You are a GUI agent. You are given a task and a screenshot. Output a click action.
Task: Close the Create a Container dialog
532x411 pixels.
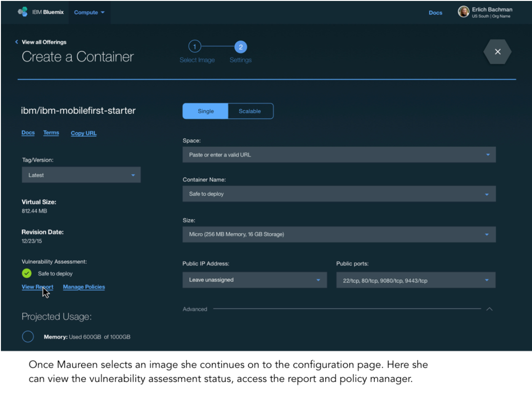pos(497,52)
